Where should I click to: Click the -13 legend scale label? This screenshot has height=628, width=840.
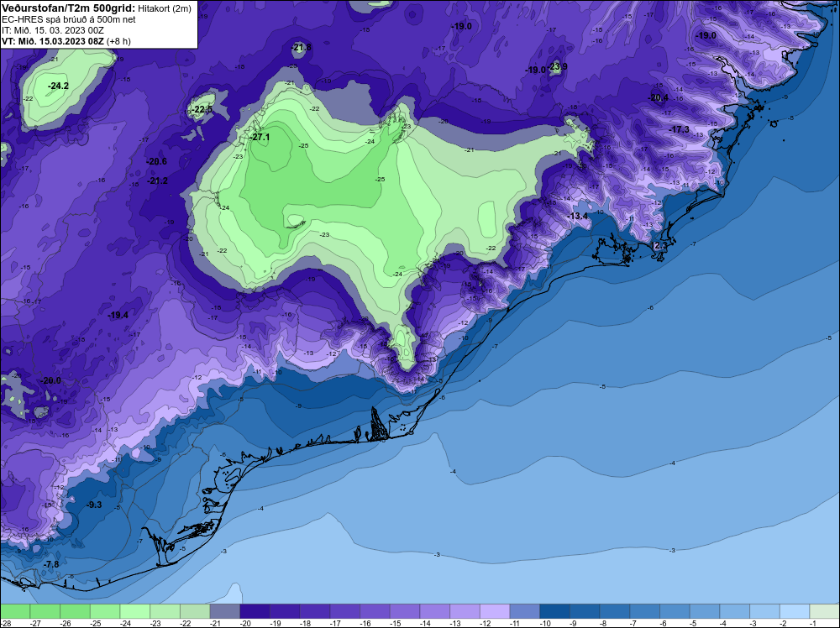pyautogui.click(x=454, y=623)
